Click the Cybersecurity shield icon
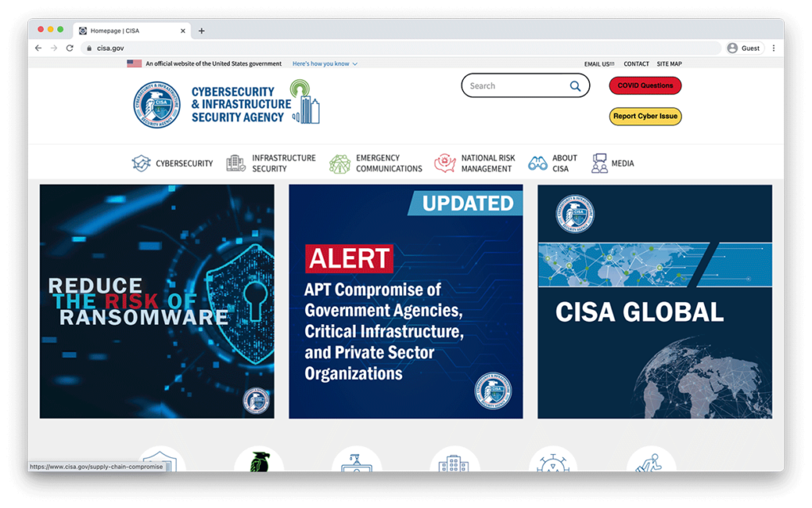Image resolution: width=812 pixels, height=508 pixels. point(141,163)
